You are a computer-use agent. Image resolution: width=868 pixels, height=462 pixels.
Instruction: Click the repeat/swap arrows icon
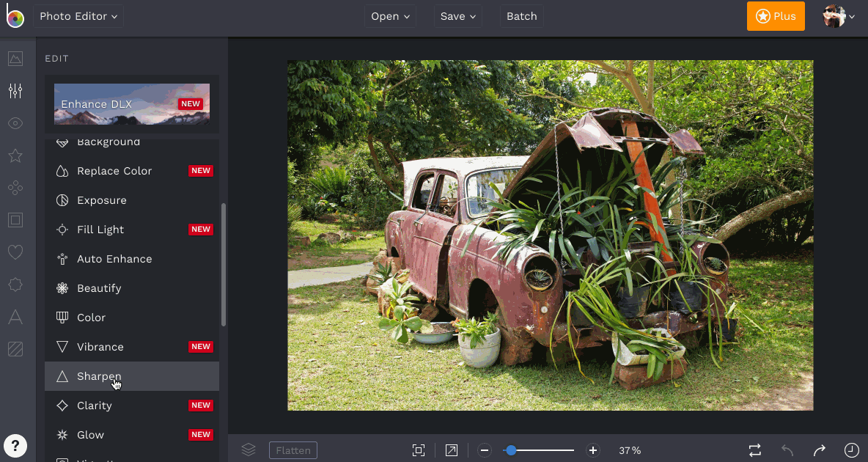[755, 450]
